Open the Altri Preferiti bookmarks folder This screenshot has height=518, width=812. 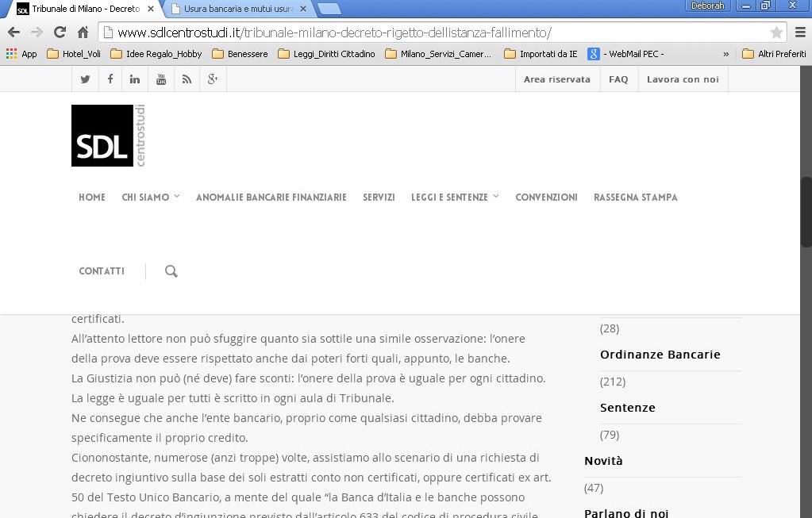pos(774,54)
